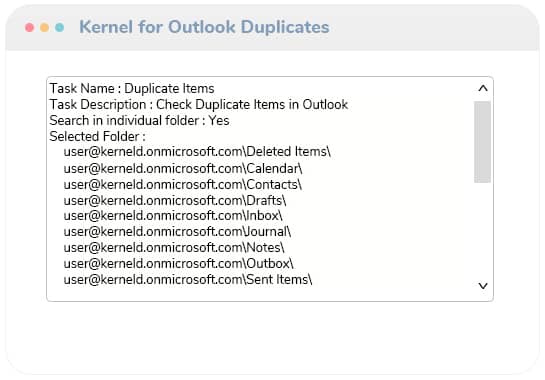Click the 'Kernel for Outlook Duplicates' title

(x=204, y=27)
